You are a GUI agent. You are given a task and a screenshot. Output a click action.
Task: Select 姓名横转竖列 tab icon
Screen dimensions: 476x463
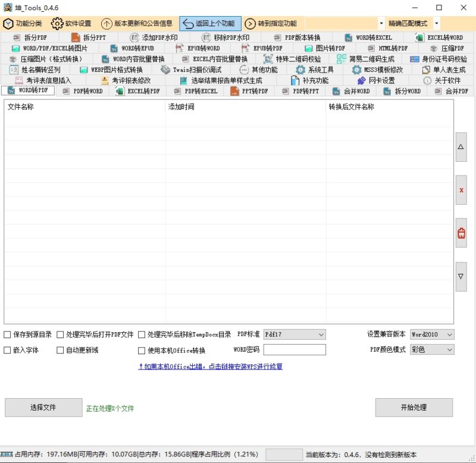click(14, 70)
